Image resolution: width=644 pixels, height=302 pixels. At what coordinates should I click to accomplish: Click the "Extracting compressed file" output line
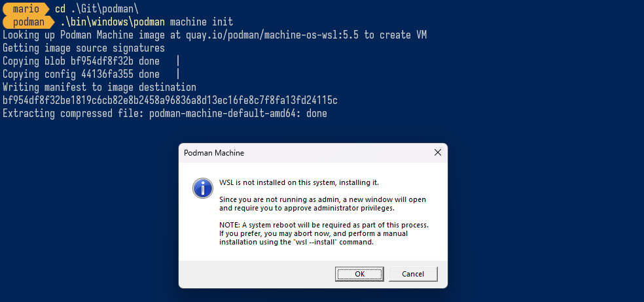[165, 113]
